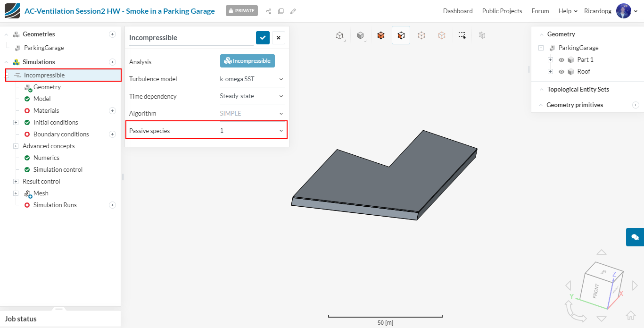Click the curved roll-view arrows icon
The image size is (644, 328).
click(574, 311)
